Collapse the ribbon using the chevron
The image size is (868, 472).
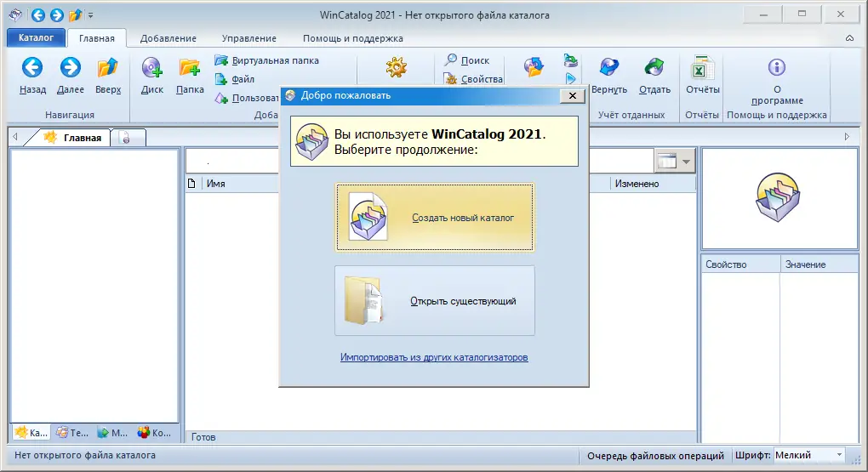pos(849,38)
